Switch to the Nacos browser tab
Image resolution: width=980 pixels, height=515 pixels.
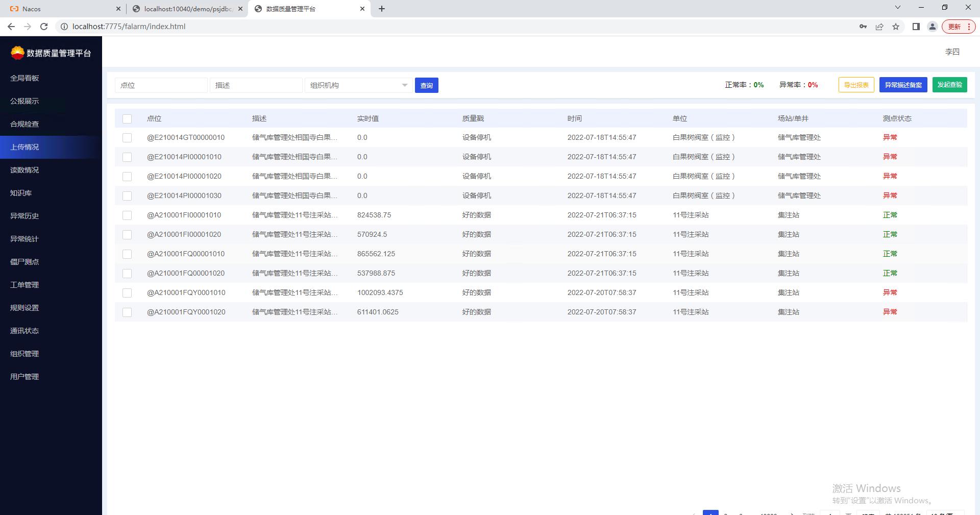[61, 9]
